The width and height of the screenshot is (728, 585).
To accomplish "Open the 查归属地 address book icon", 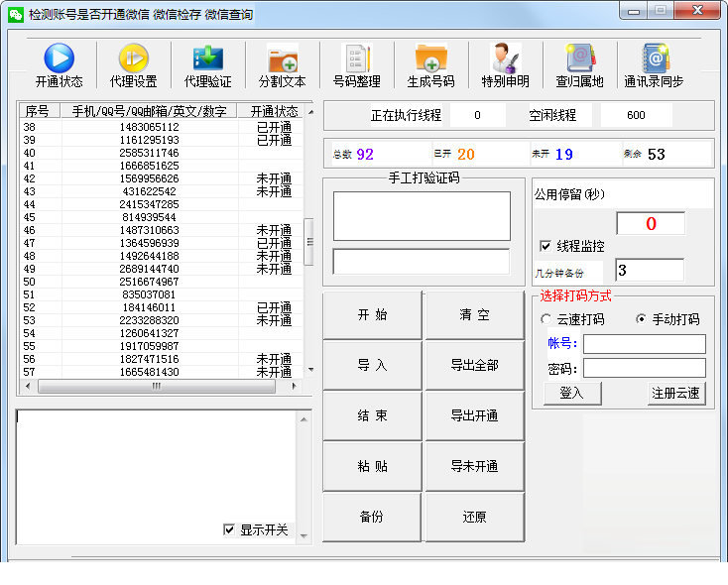I will coord(580,58).
